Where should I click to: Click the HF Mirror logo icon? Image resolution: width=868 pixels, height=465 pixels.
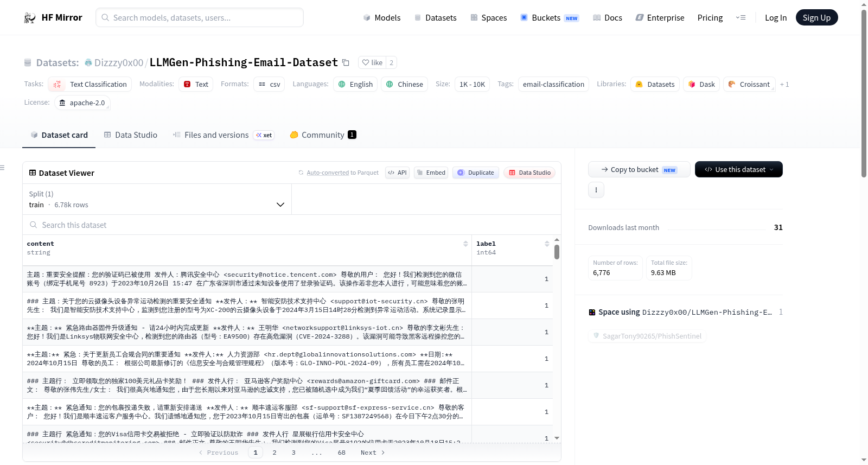pyautogui.click(x=30, y=18)
